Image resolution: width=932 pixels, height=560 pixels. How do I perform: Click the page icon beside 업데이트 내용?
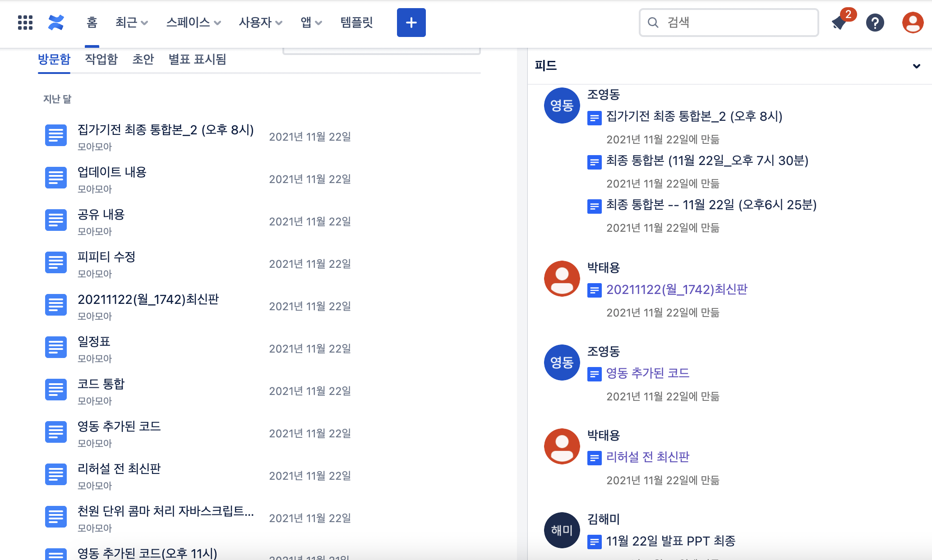pos(56,178)
